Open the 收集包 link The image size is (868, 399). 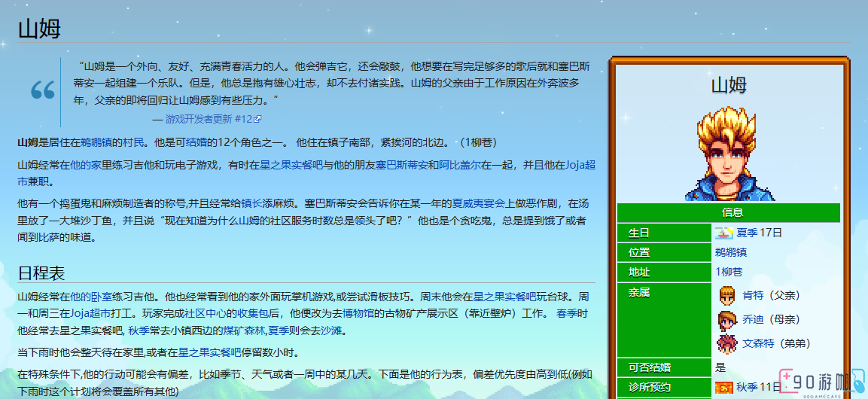pos(254,314)
